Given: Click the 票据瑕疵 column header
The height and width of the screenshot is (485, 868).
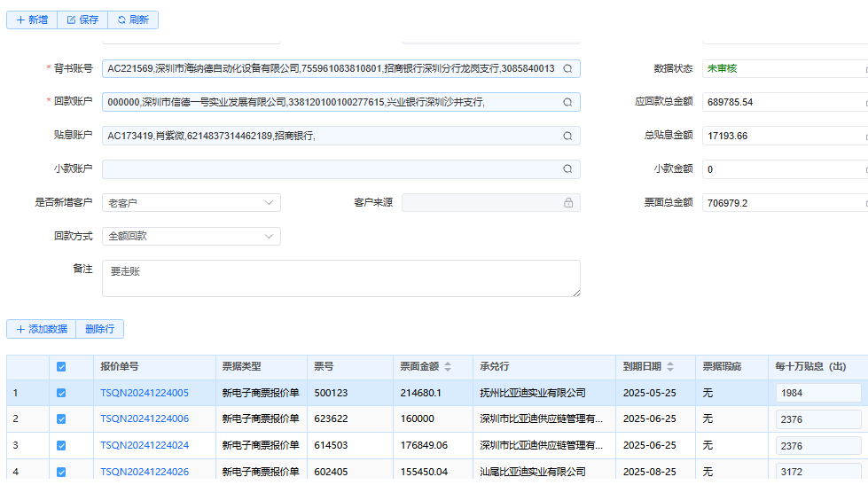Looking at the screenshot, I should click(731, 366).
